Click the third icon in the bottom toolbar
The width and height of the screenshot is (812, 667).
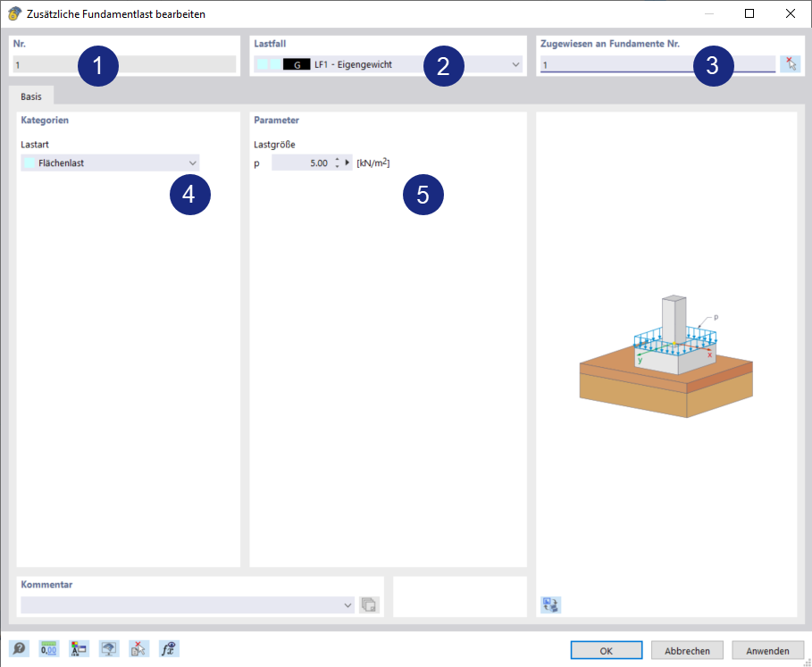(x=80, y=648)
